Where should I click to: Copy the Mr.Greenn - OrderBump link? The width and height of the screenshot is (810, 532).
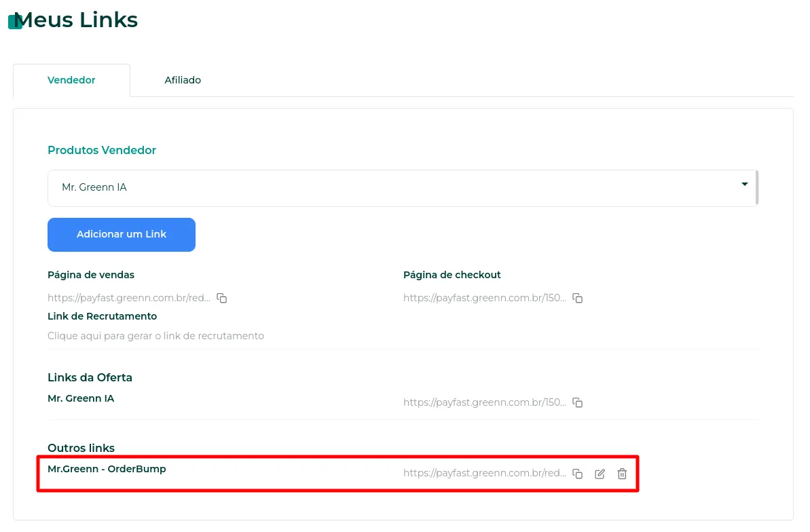click(578, 474)
